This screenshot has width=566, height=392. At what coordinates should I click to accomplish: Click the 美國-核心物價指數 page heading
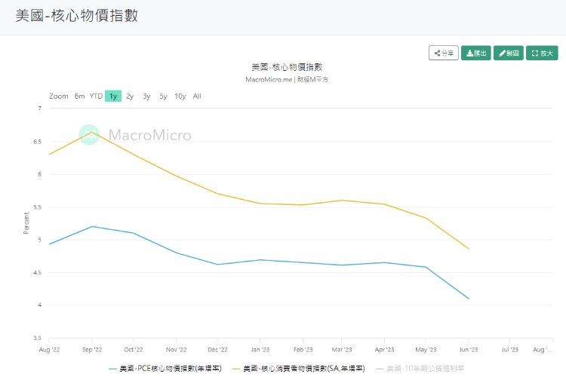[x=77, y=16]
